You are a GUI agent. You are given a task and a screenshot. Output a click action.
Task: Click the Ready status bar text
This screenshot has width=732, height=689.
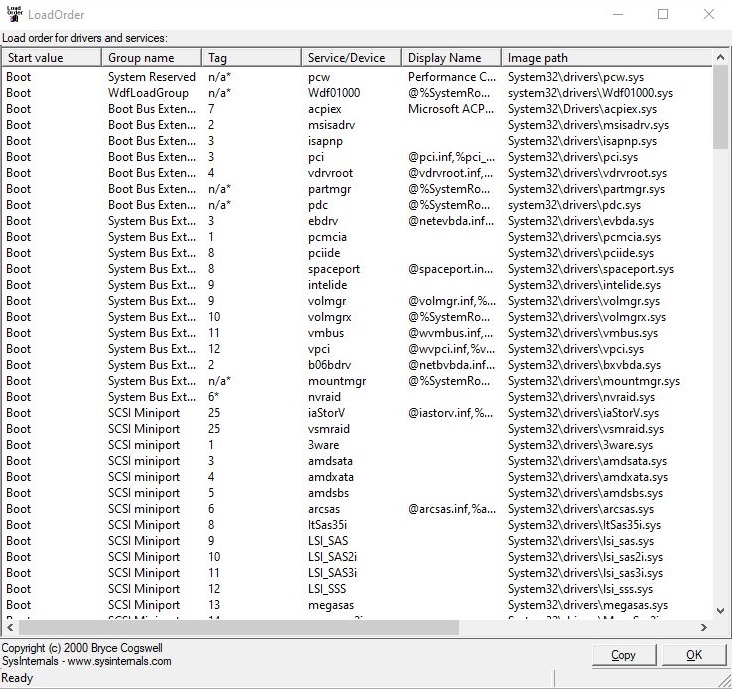[x=17, y=678]
